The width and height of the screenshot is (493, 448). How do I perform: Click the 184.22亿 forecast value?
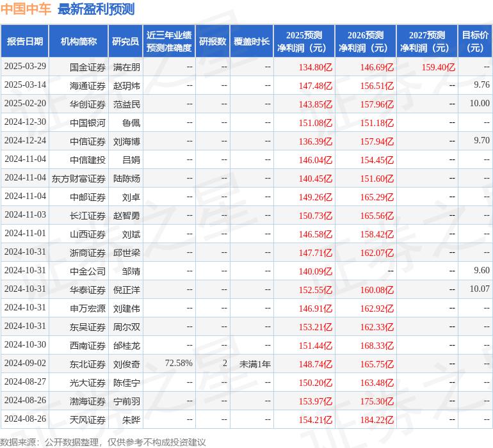pyautogui.click(x=377, y=420)
